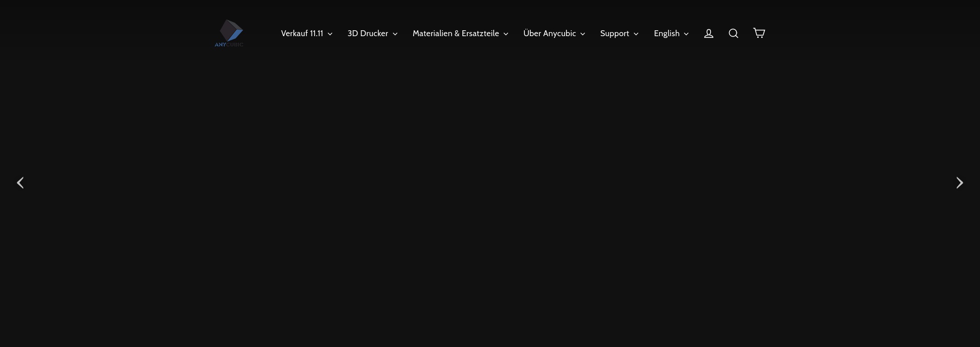Toggle the chevron beside English
The width and height of the screenshot is (980, 347).
[686, 34]
